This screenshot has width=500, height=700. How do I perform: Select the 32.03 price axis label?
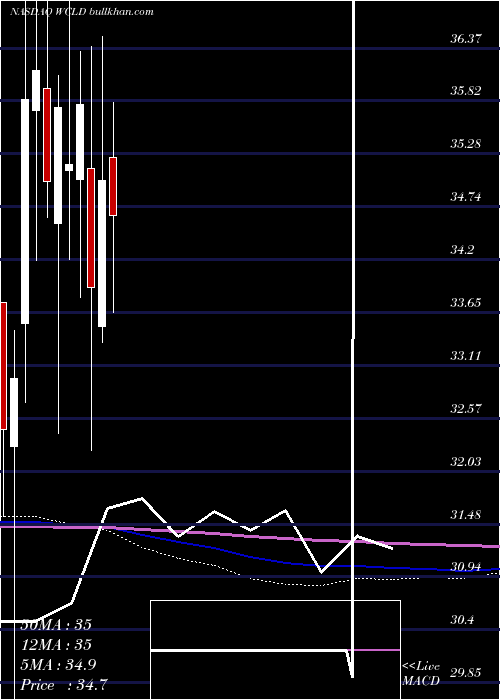(x=466, y=462)
